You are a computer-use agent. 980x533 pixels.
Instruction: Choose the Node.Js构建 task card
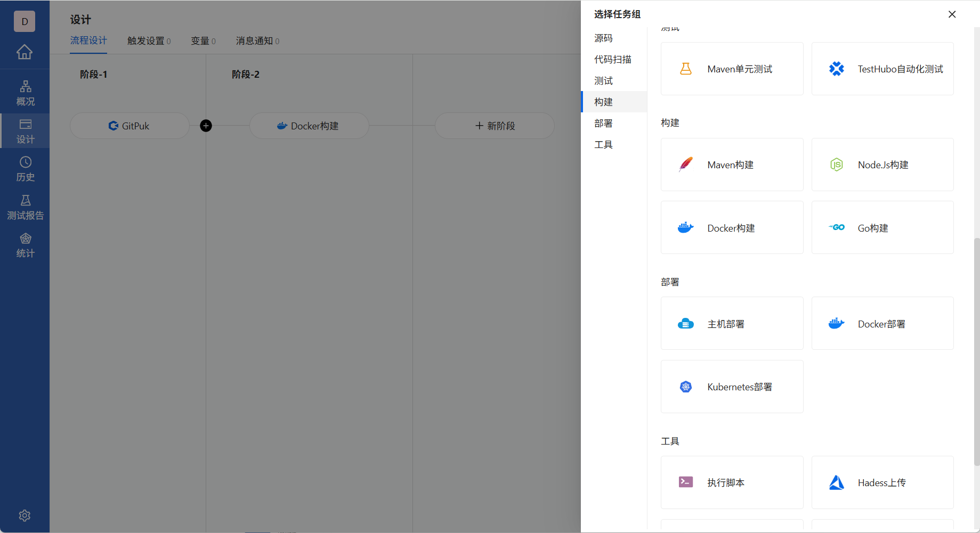point(882,165)
